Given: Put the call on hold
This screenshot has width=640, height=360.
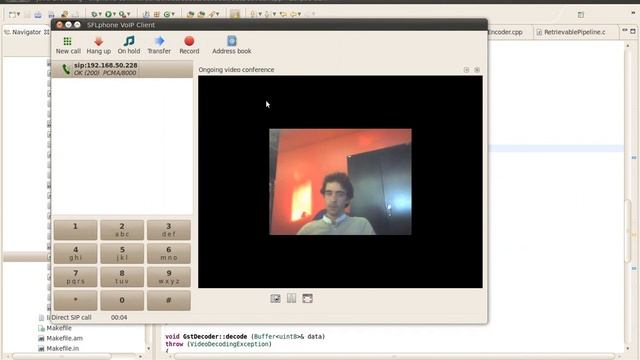Looking at the screenshot, I should [x=129, y=45].
